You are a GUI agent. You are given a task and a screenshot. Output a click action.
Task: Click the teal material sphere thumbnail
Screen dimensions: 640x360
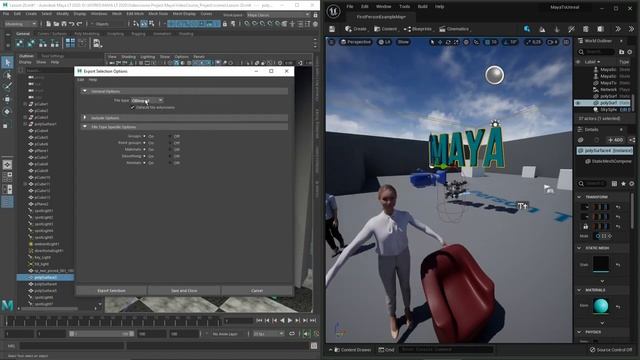tap(601, 306)
